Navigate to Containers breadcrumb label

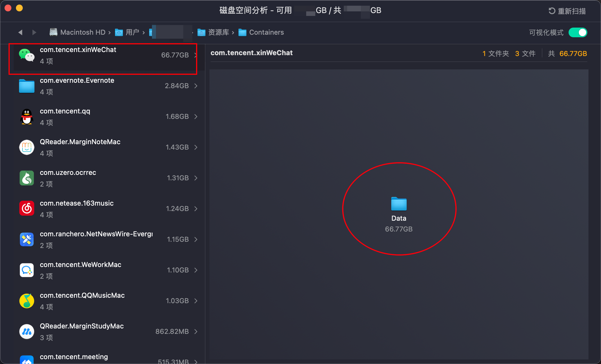pyautogui.click(x=267, y=32)
